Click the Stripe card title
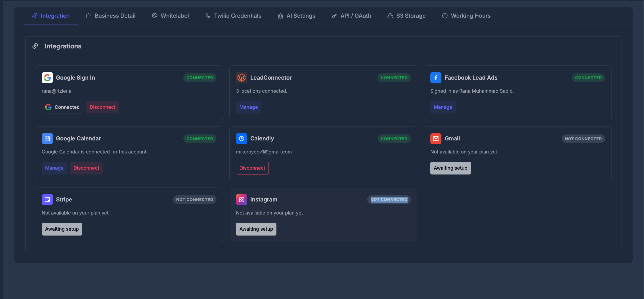Viewport: 644px width, 299px height. point(64,199)
